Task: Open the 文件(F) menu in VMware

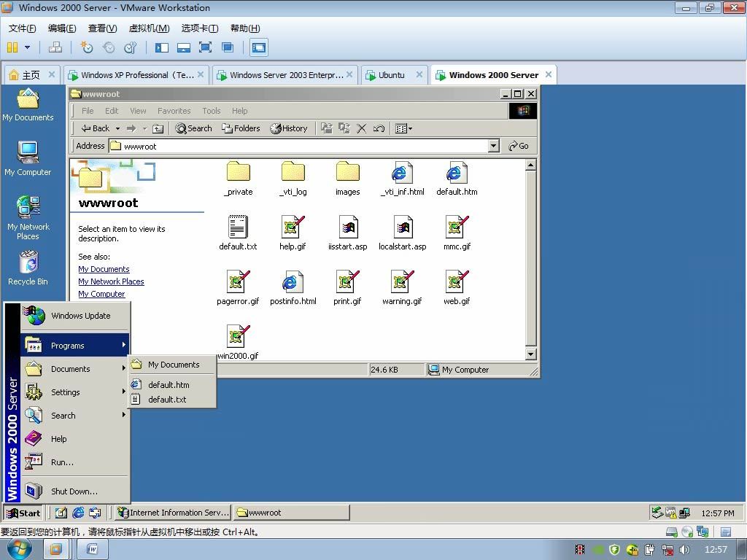Action: pyautogui.click(x=23, y=28)
